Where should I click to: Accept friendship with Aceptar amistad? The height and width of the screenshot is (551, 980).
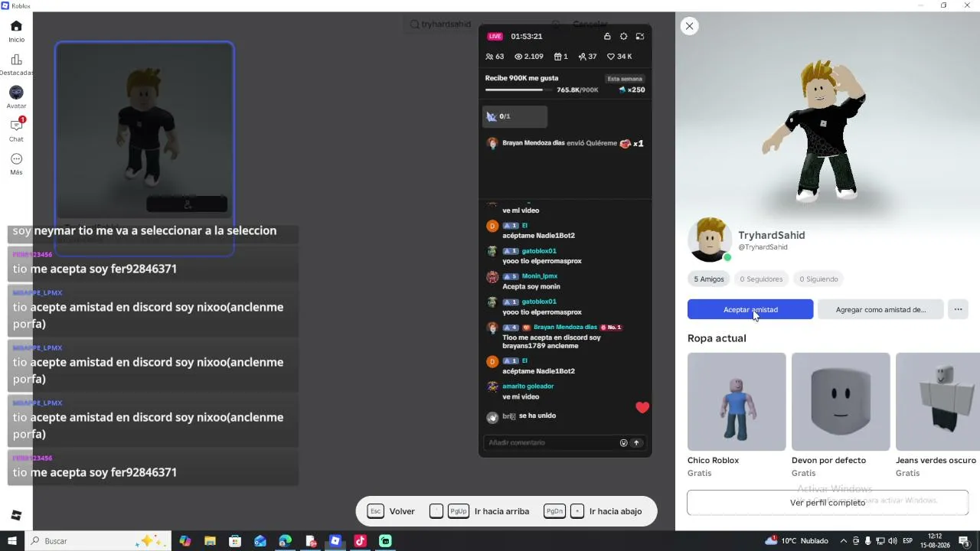750,309
